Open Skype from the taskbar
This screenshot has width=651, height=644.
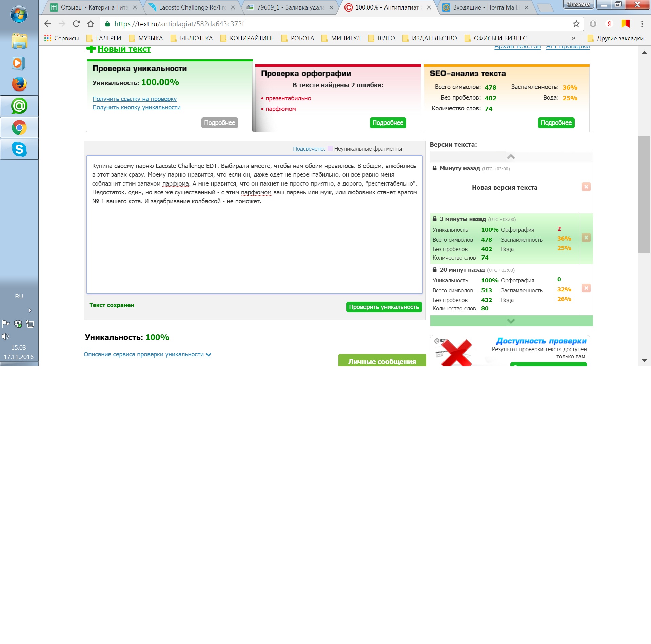click(19, 149)
